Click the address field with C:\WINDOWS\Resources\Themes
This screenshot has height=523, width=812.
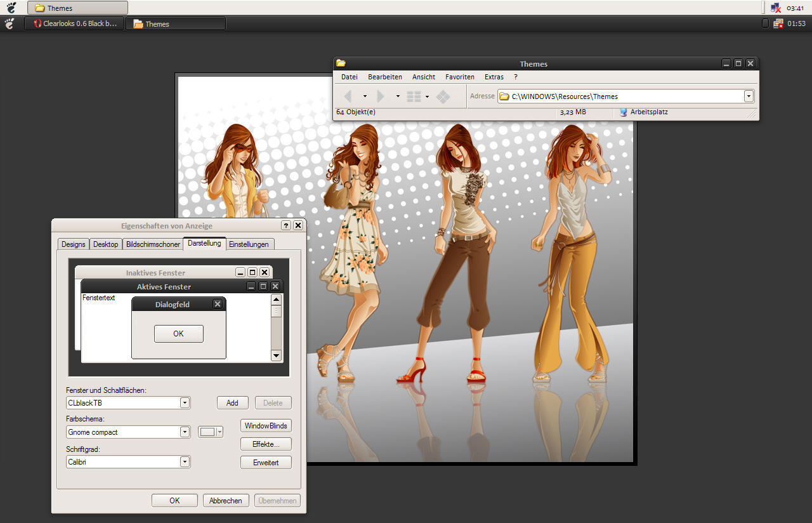pyautogui.click(x=625, y=96)
